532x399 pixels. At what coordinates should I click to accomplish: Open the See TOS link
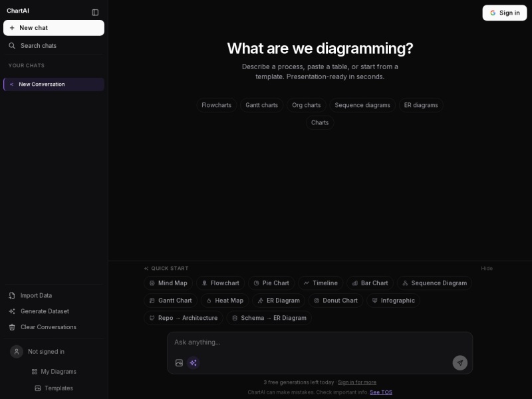click(x=381, y=392)
